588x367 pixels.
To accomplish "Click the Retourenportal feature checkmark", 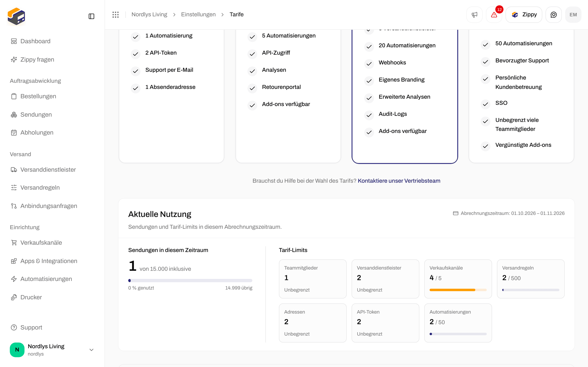I will tap(252, 88).
